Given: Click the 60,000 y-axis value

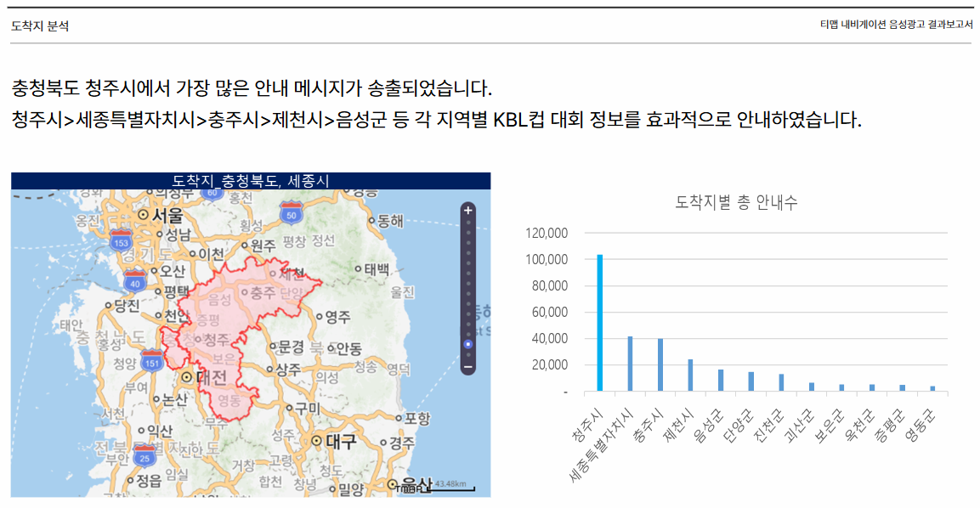Looking at the screenshot, I should (x=550, y=313).
